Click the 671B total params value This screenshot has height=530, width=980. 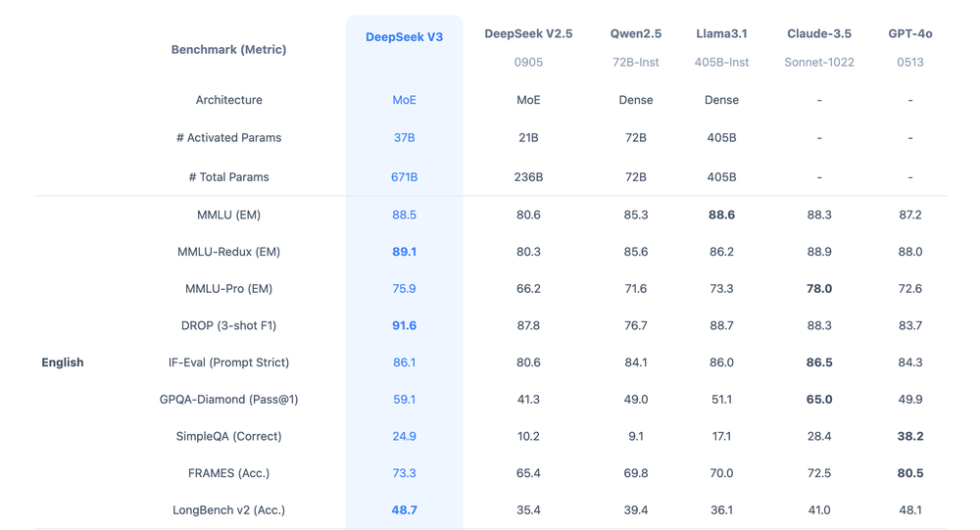[404, 177]
